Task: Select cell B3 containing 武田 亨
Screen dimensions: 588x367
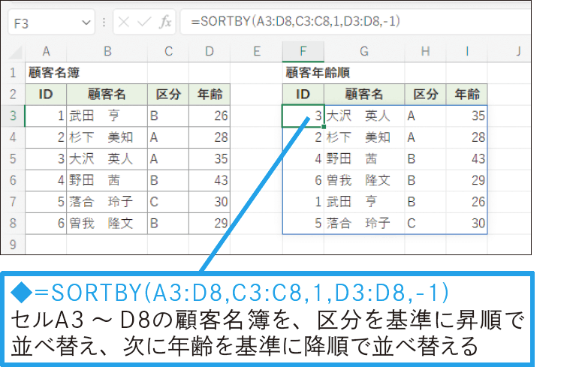Action: 107,116
